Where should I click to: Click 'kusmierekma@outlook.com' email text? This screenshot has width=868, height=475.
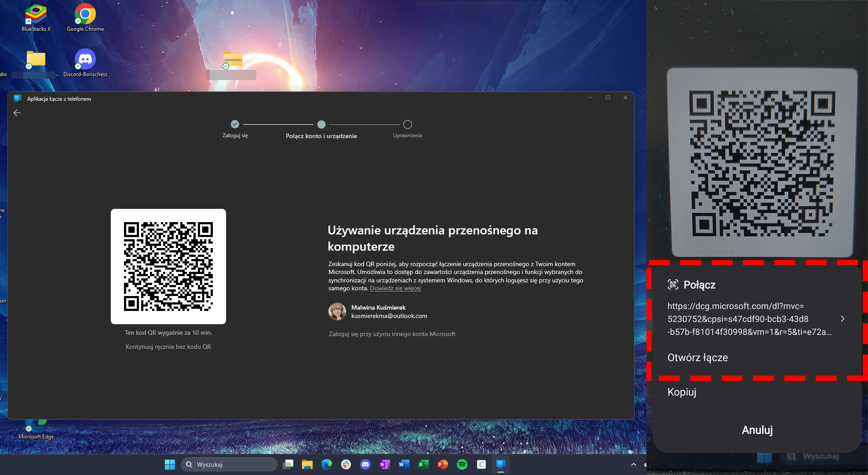click(x=389, y=316)
